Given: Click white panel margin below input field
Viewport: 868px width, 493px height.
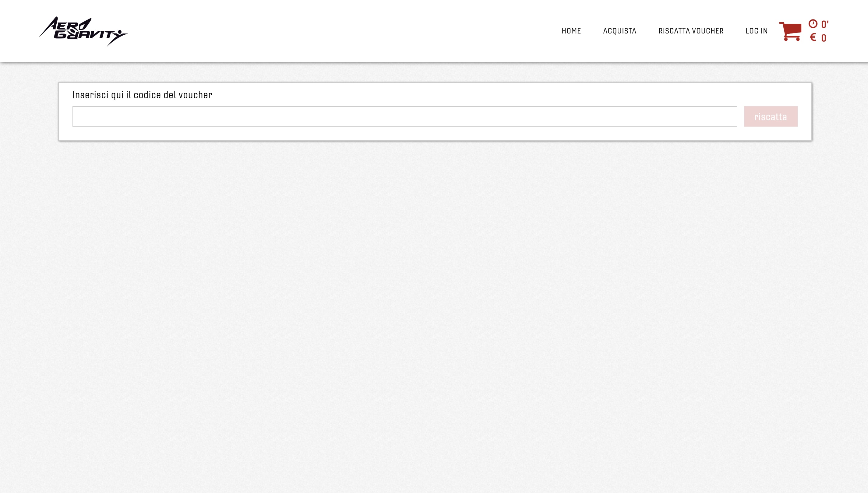Looking at the screenshot, I should (404, 133).
